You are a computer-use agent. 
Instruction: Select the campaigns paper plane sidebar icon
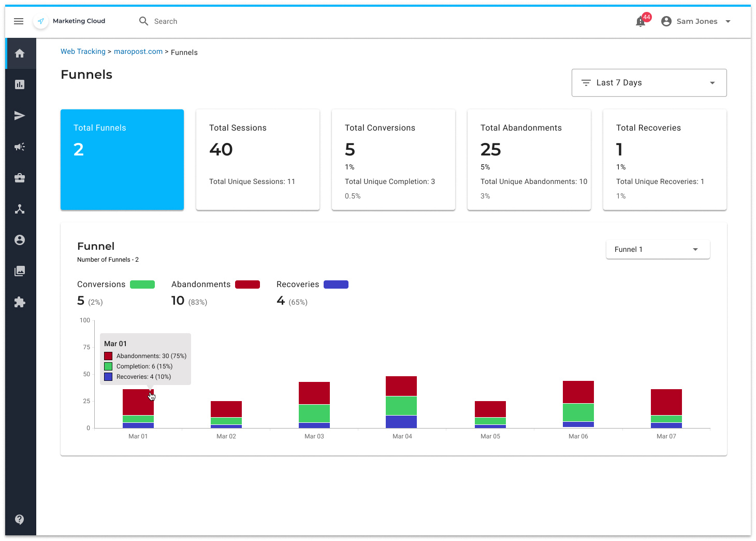click(20, 115)
